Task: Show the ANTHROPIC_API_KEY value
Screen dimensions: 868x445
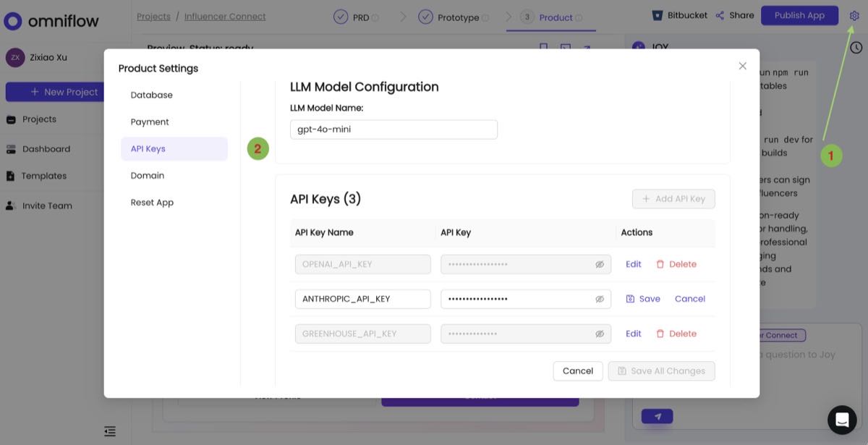Action: (599, 299)
